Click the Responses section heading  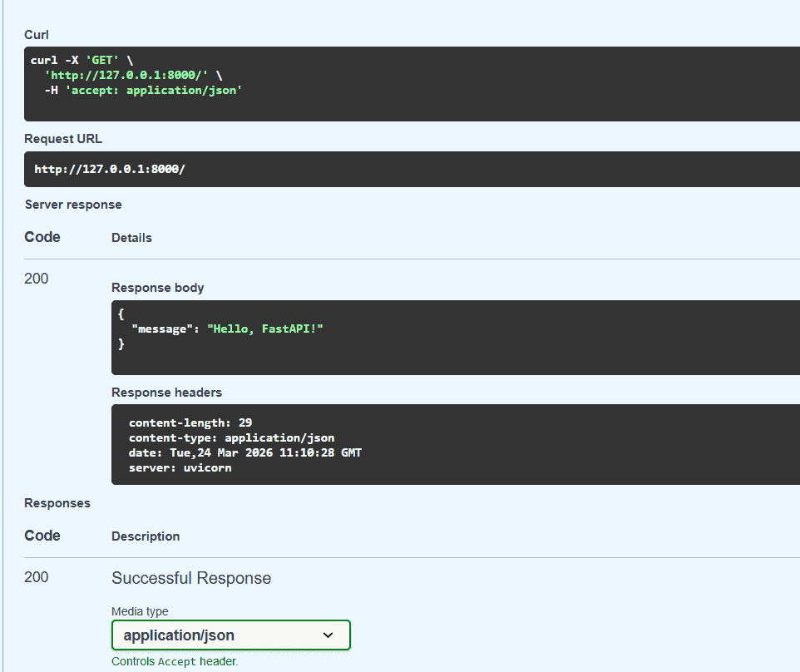pos(57,503)
